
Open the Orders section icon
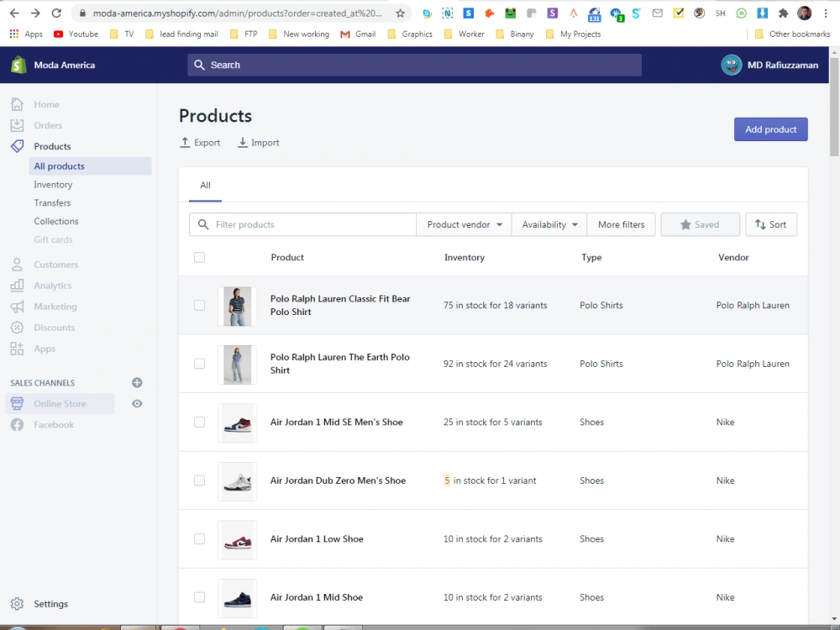click(17, 125)
